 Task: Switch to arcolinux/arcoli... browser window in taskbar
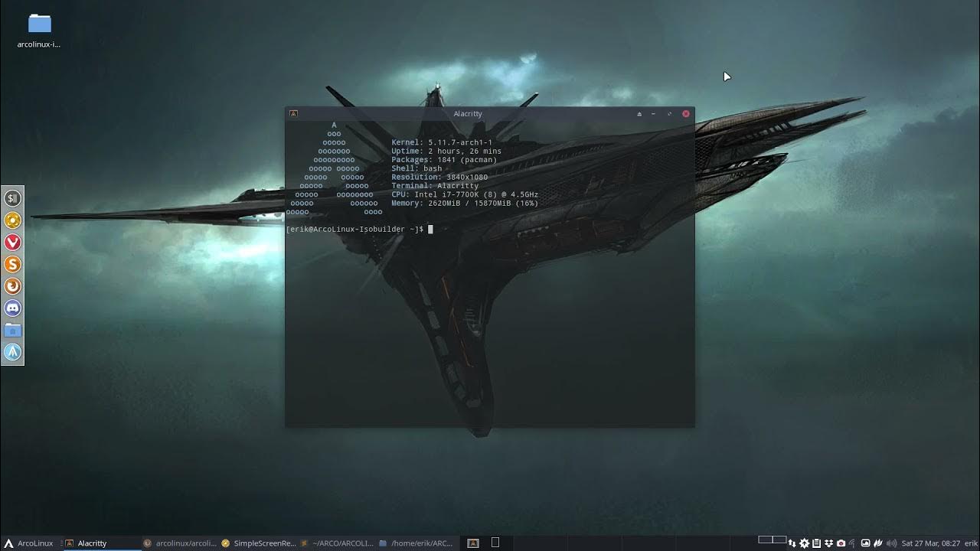(181, 543)
